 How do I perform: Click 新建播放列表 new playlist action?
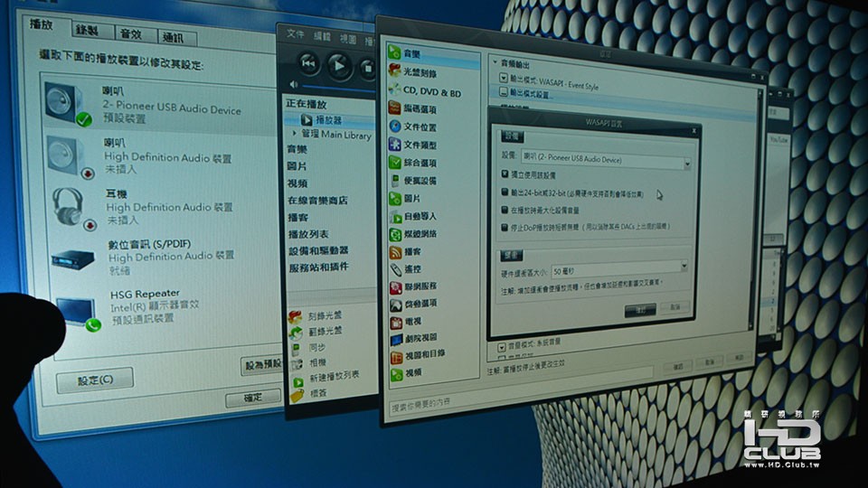coord(325,378)
